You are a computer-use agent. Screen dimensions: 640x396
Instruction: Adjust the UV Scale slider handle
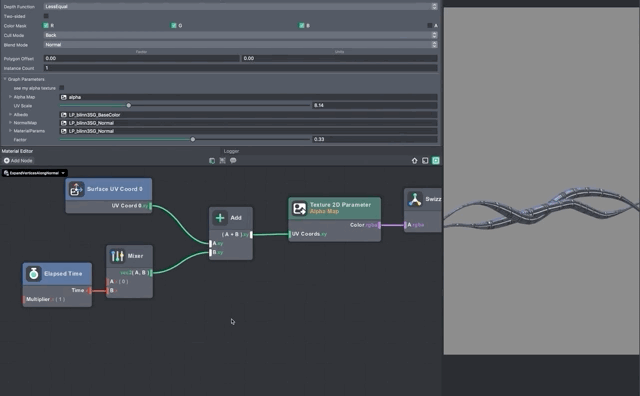tap(129, 105)
